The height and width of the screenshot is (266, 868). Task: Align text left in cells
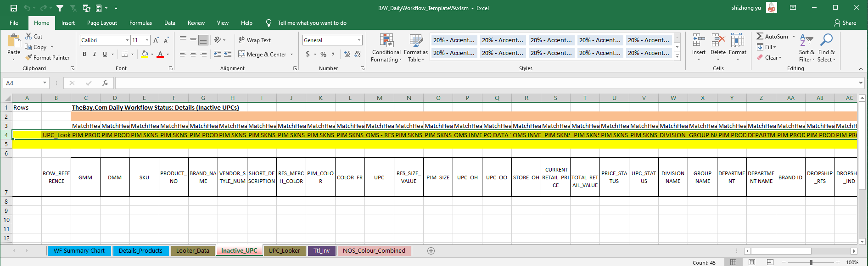pyautogui.click(x=183, y=54)
